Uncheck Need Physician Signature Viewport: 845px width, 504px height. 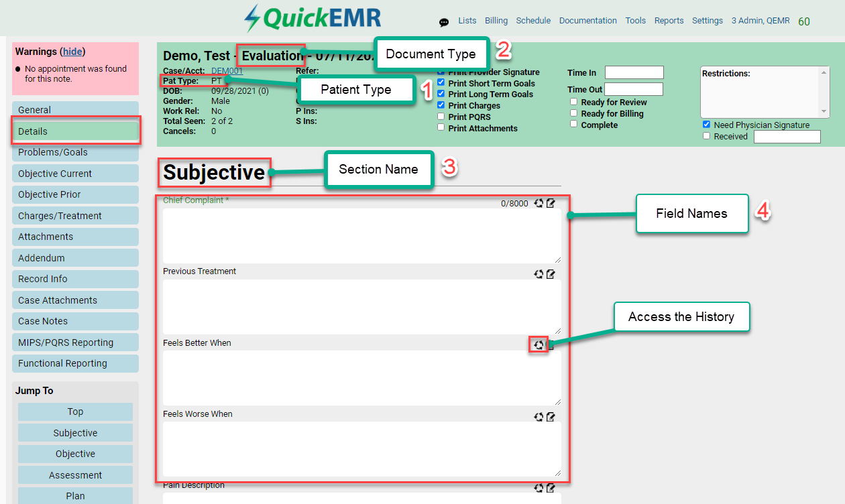[706, 125]
